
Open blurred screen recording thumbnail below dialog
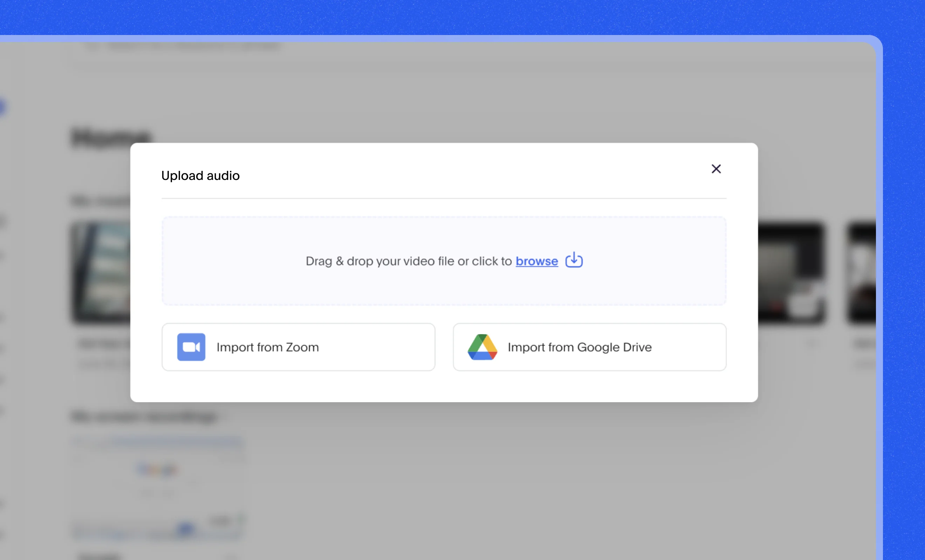(158, 488)
